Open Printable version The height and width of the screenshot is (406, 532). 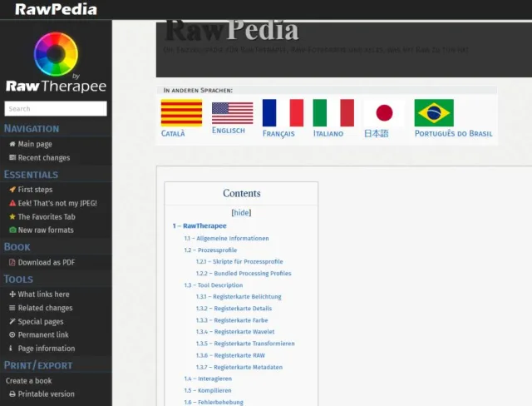[46, 394]
